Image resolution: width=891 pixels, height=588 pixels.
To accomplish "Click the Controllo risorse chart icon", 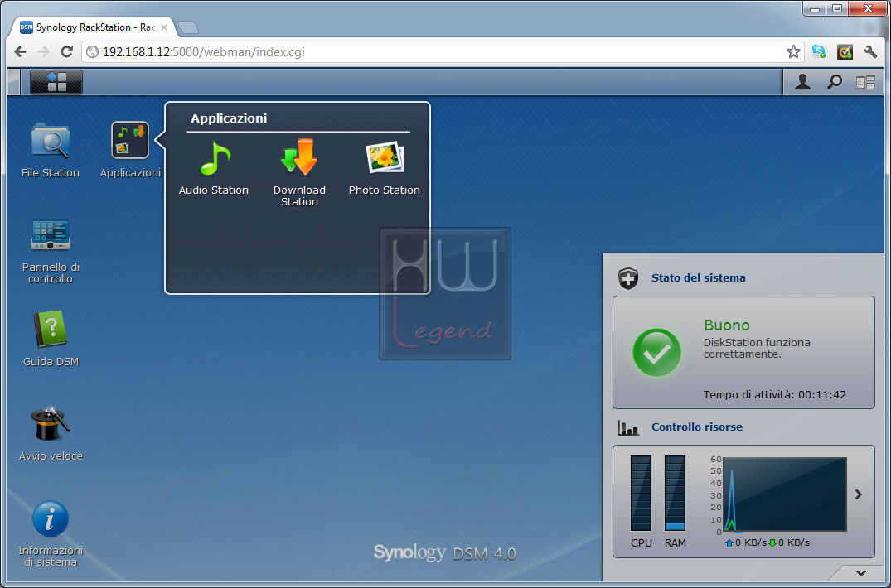I will click(x=628, y=427).
